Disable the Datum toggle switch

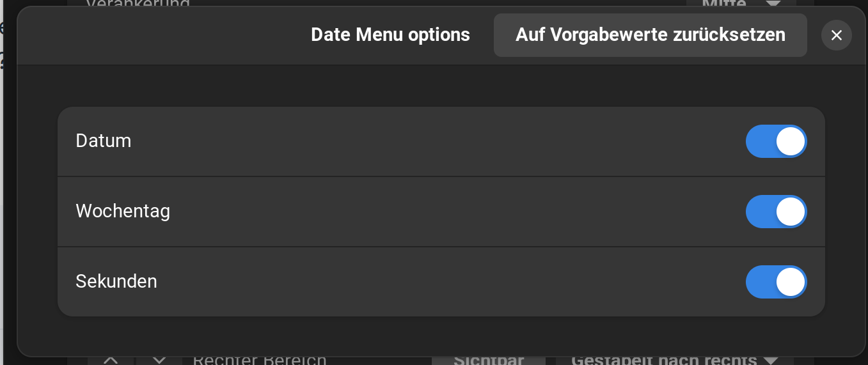(776, 141)
